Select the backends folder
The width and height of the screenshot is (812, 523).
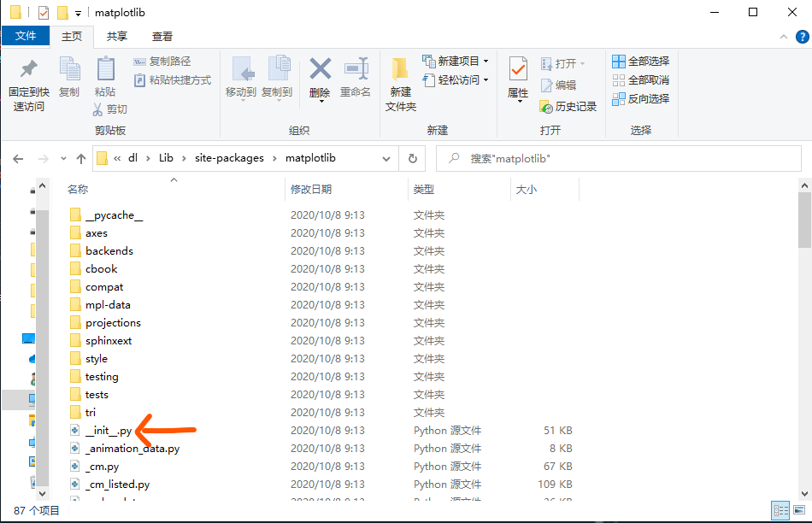[109, 251]
